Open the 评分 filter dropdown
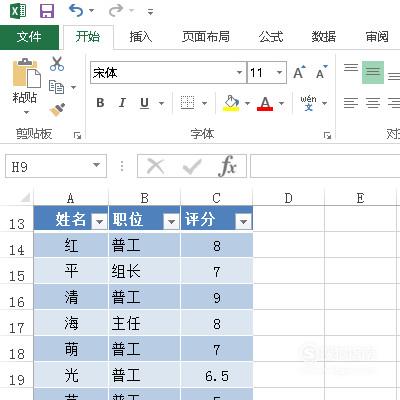The width and height of the screenshot is (400, 400). (x=243, y=221)
